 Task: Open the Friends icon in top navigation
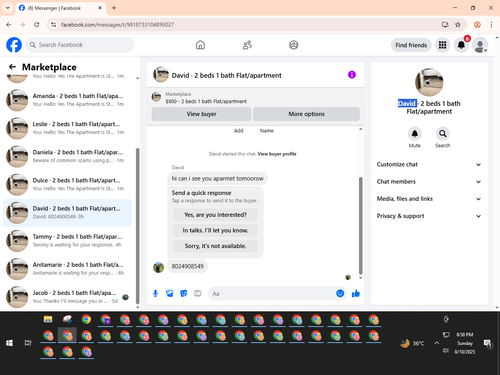(247, 45)
